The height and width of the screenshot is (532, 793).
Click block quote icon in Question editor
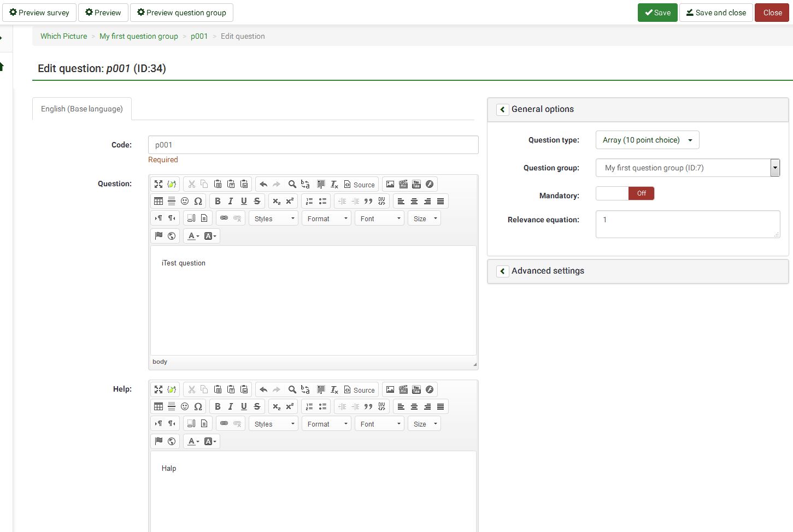[x=368, y=201]
